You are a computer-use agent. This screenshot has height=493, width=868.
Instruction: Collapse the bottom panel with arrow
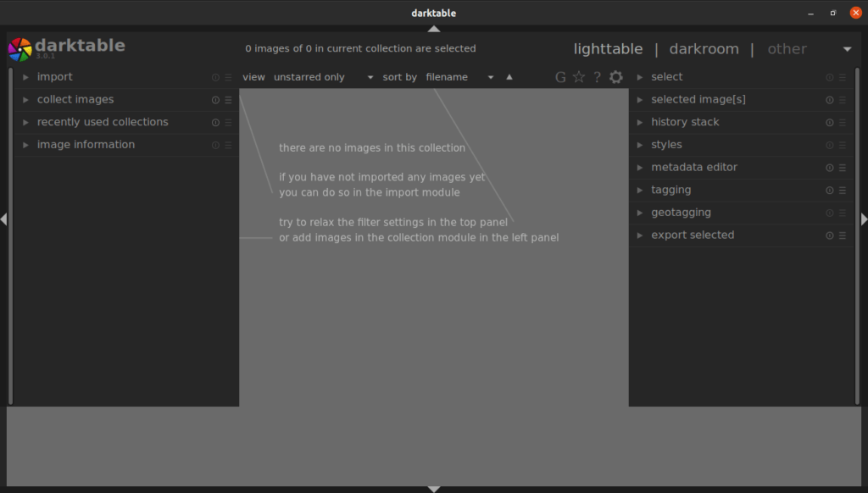click(x=434, y=489)
